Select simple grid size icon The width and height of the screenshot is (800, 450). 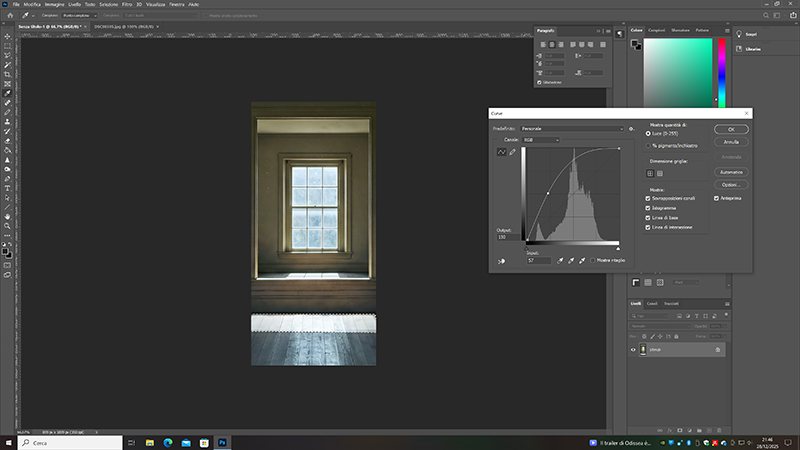click(650, 173)
